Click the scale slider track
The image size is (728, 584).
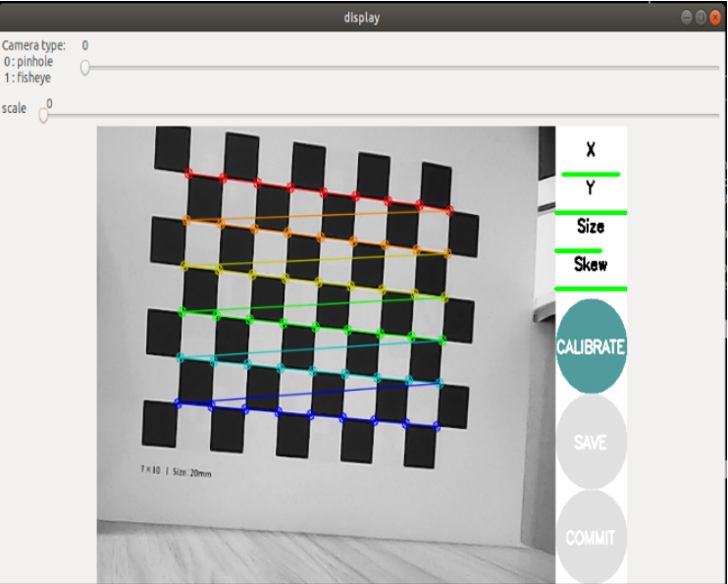point(381,115)
